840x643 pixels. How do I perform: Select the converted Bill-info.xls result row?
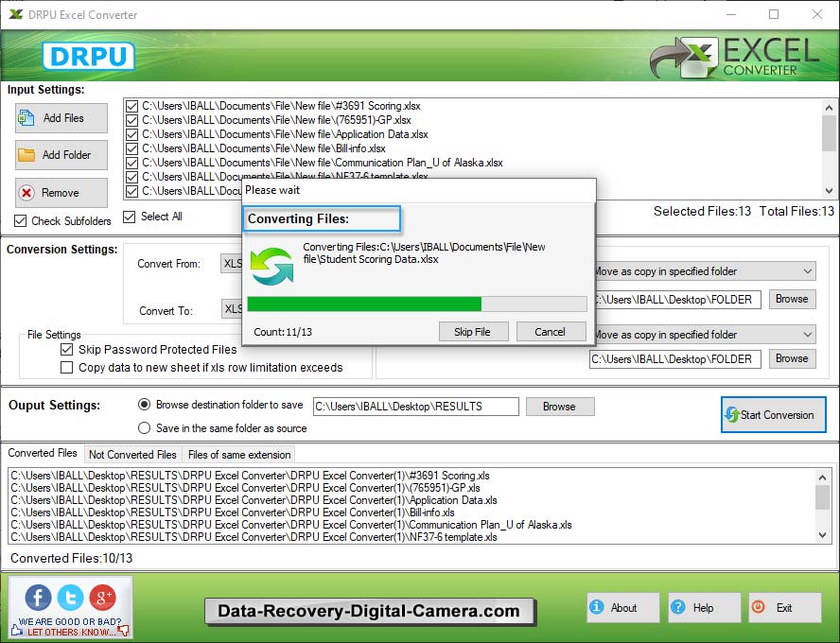[233, 513]
